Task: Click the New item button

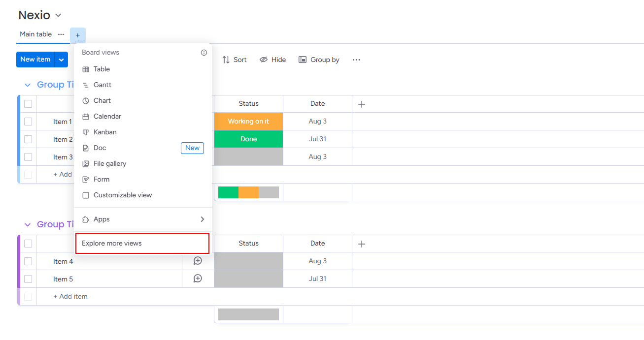Action: click(x=35, y=59)
